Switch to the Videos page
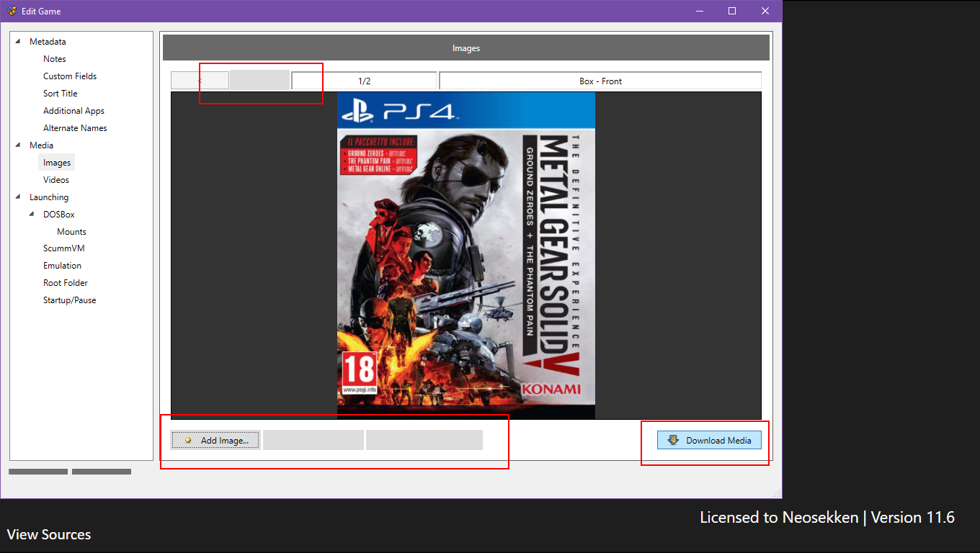Image resolution: width=980 pixels, height=553 pixels. (56, 180)
